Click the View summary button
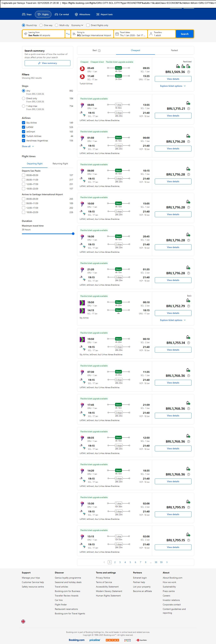This screenshot has height=644, width=216. 47,63
